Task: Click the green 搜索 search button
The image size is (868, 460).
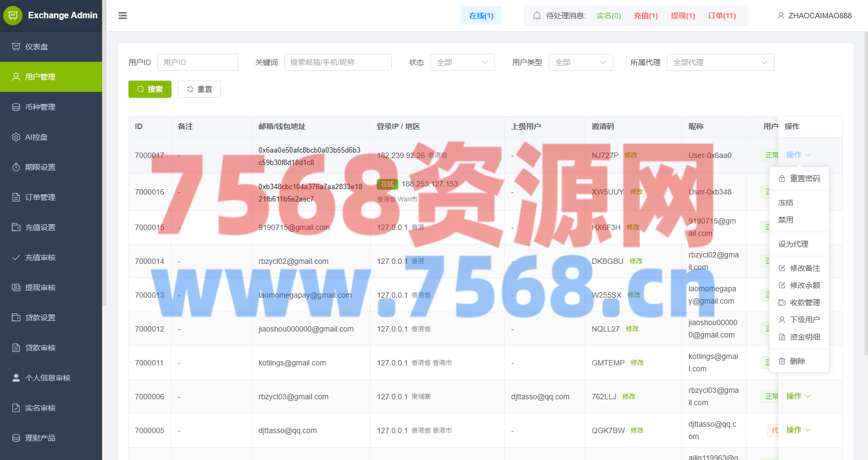Action: [x=150, y=89]
